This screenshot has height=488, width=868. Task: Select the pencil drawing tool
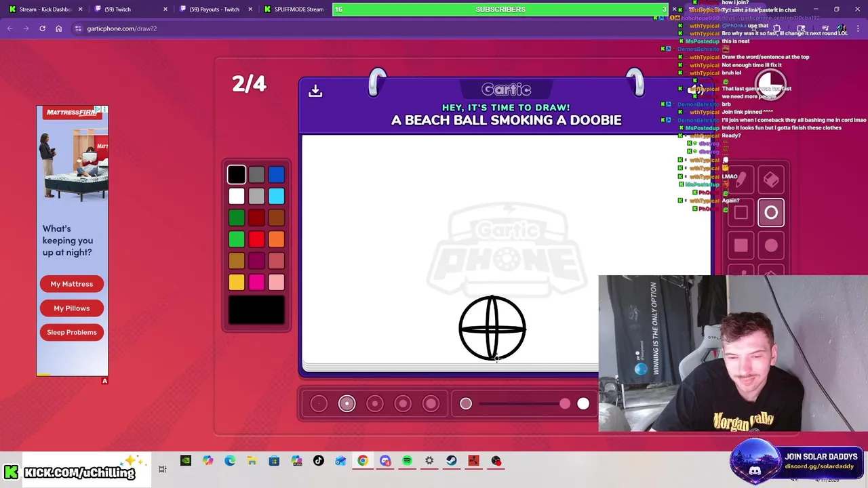click(x=741, y=180)
